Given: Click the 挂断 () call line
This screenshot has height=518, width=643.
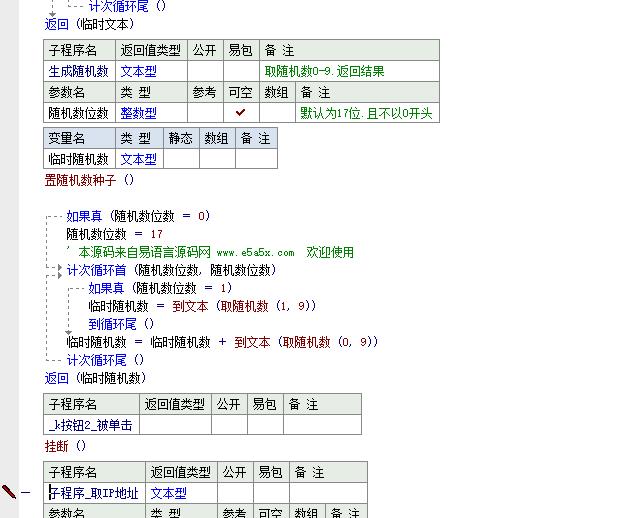Looking at the screenshot, I should click(x=66, y=446).
